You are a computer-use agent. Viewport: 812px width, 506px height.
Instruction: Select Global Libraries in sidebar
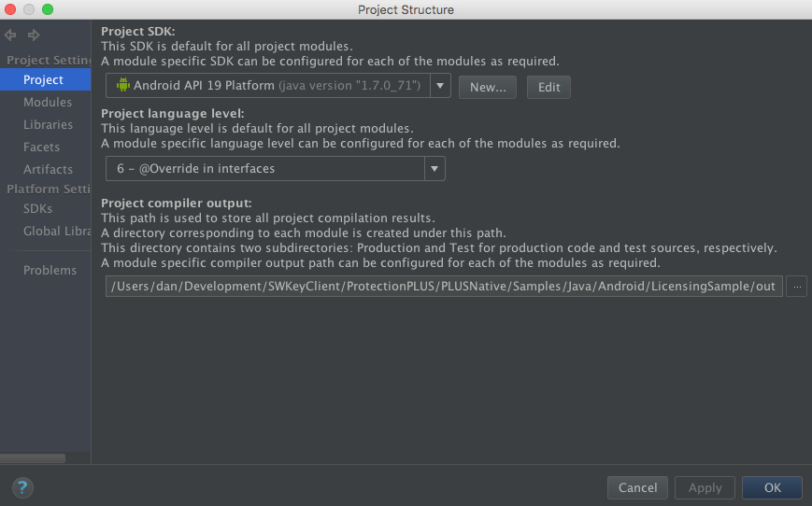click(x=57, y=231)
